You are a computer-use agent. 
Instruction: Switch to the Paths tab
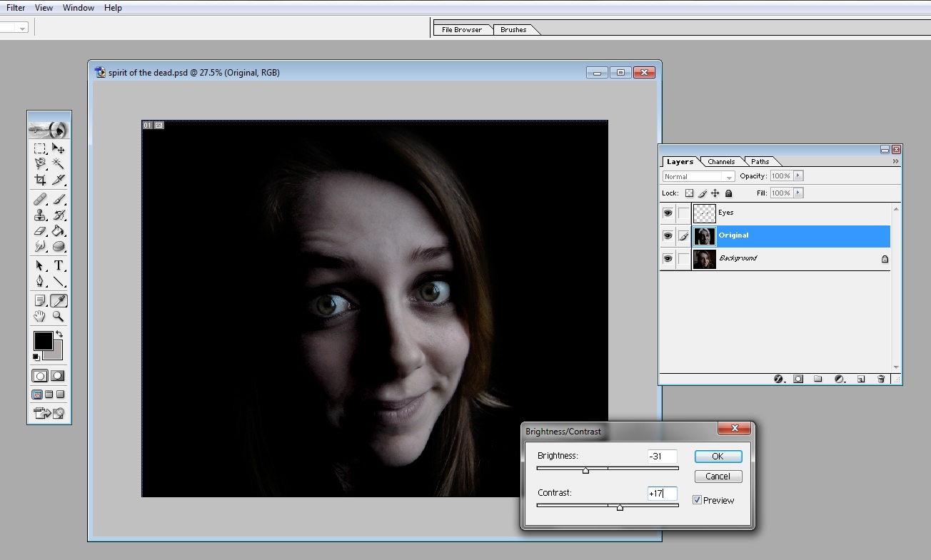(760, 162)
